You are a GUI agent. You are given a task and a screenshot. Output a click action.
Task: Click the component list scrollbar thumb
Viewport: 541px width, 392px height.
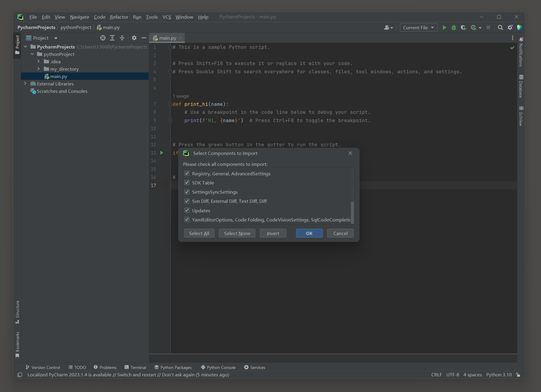pos(352,212)
